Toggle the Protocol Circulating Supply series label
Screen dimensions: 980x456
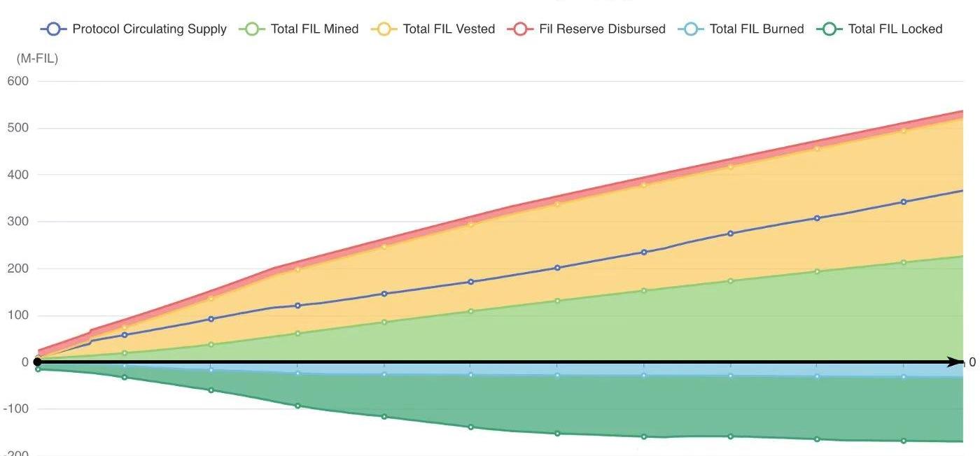pos(149,29)
